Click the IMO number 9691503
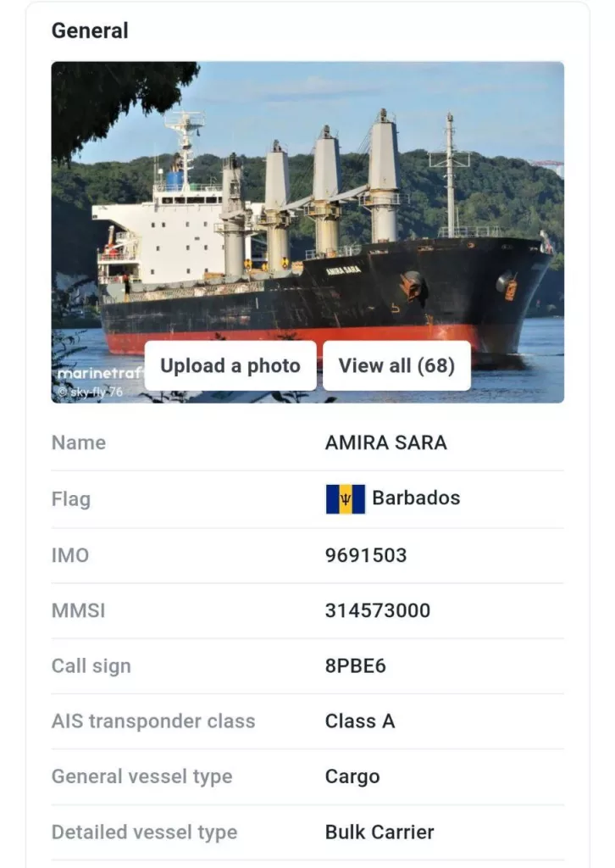This screenshot has height=868, width=615. click(x=366, y=555)
